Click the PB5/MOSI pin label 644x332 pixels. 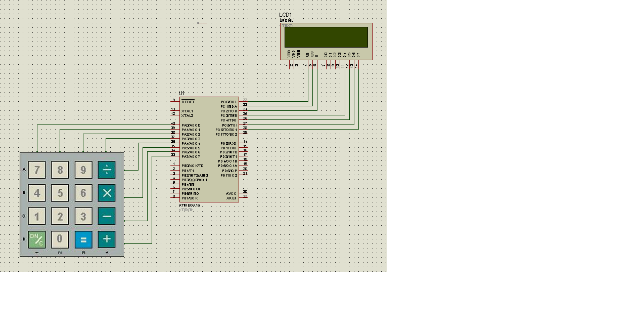[191, 189]
